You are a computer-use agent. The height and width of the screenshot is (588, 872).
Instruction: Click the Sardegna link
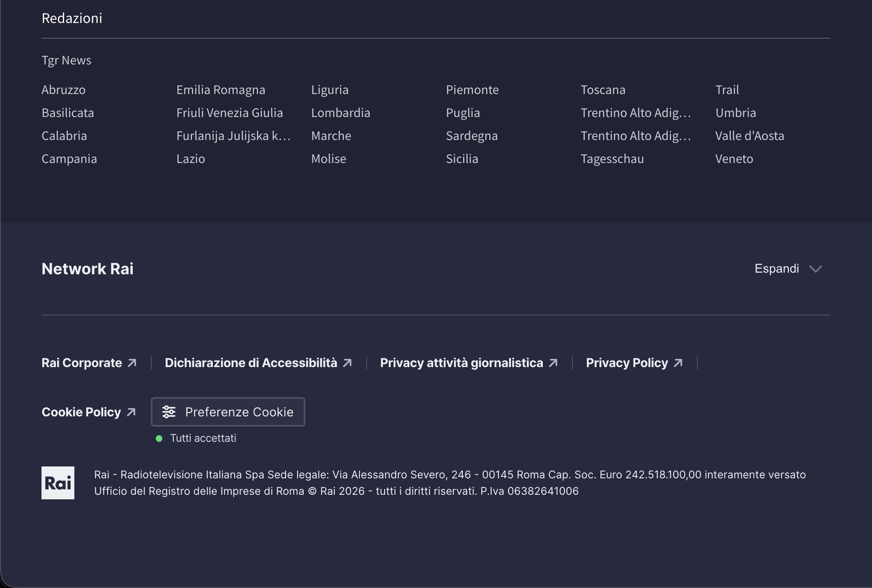pos(472,136)
